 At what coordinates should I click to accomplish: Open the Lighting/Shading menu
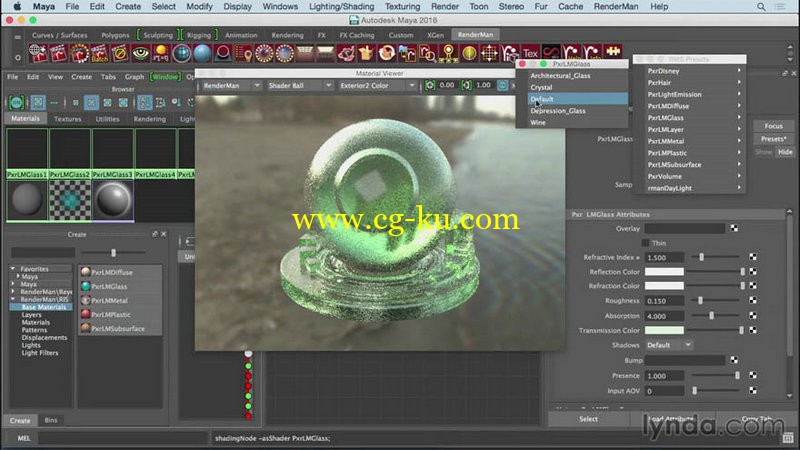pos(341,7)
